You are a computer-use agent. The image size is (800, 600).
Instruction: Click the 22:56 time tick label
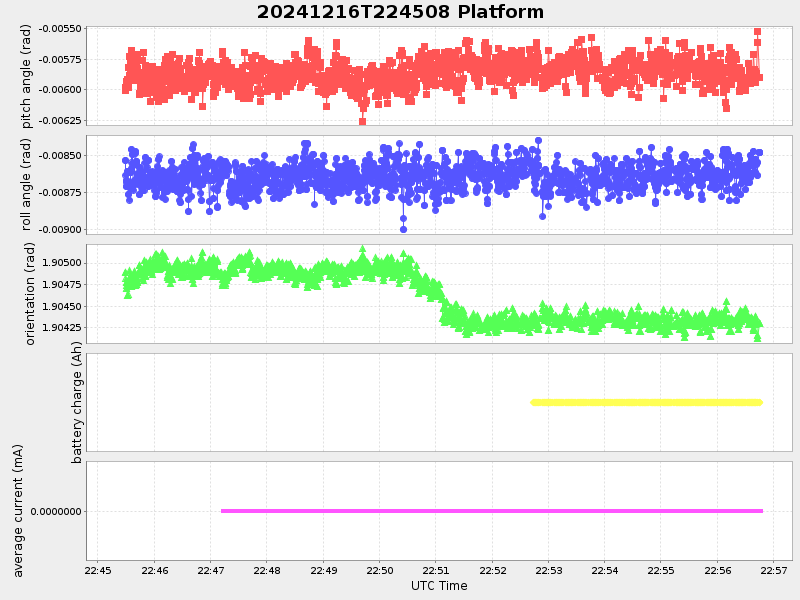tap(717, 570)
